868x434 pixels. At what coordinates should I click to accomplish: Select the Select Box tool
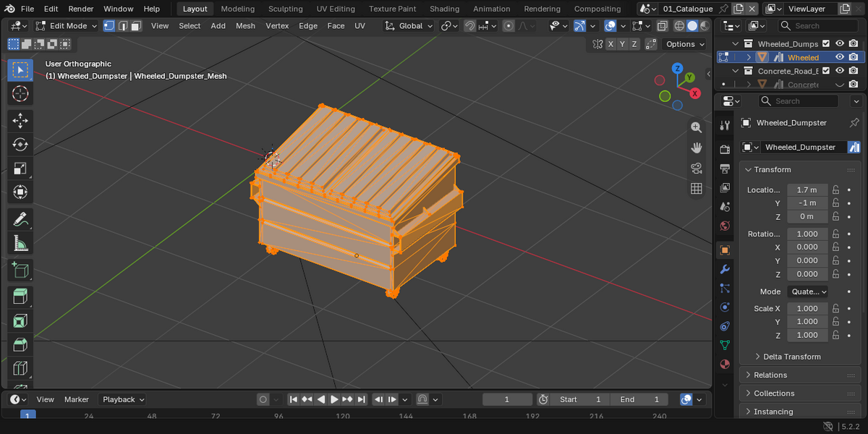(20, 69)
